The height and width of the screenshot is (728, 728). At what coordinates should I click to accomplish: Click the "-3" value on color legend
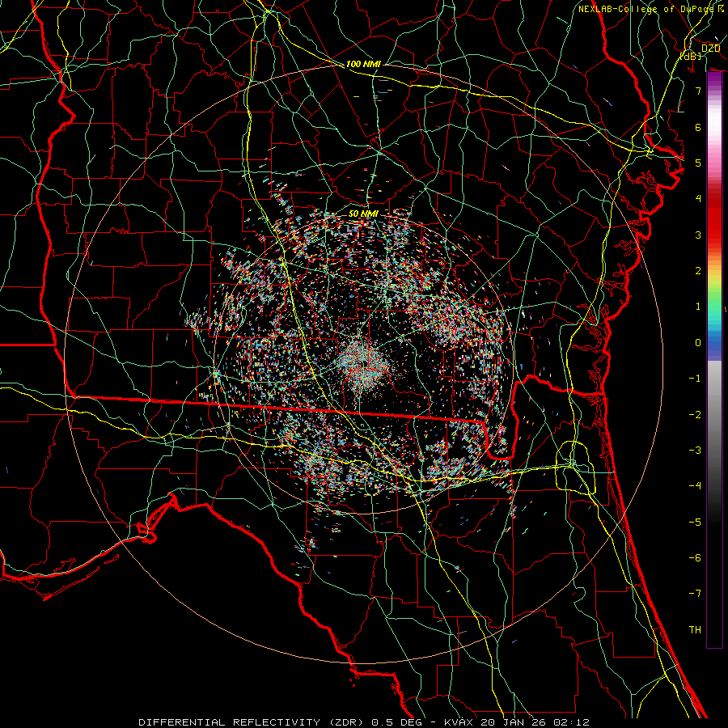click(695, 451)
